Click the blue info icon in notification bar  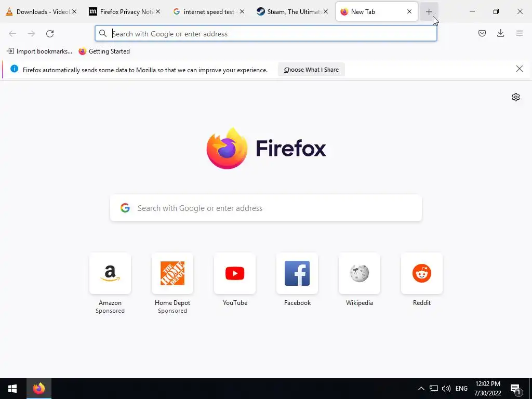14,69
